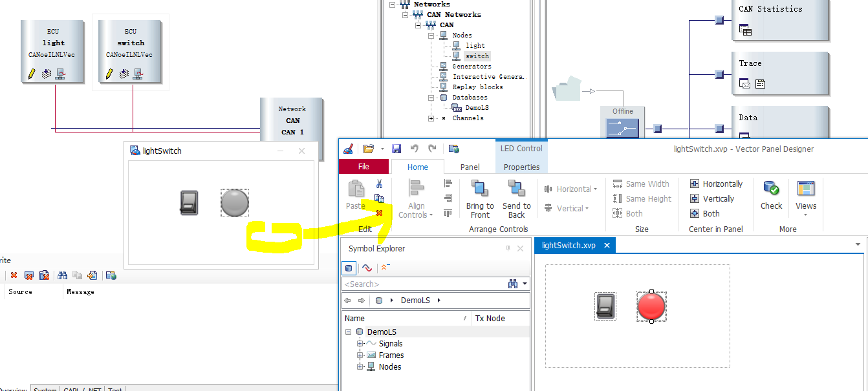Click the Tx Node column header
Image resolution: width=868 pixels, height=391 pixels.
coord(499,318)
